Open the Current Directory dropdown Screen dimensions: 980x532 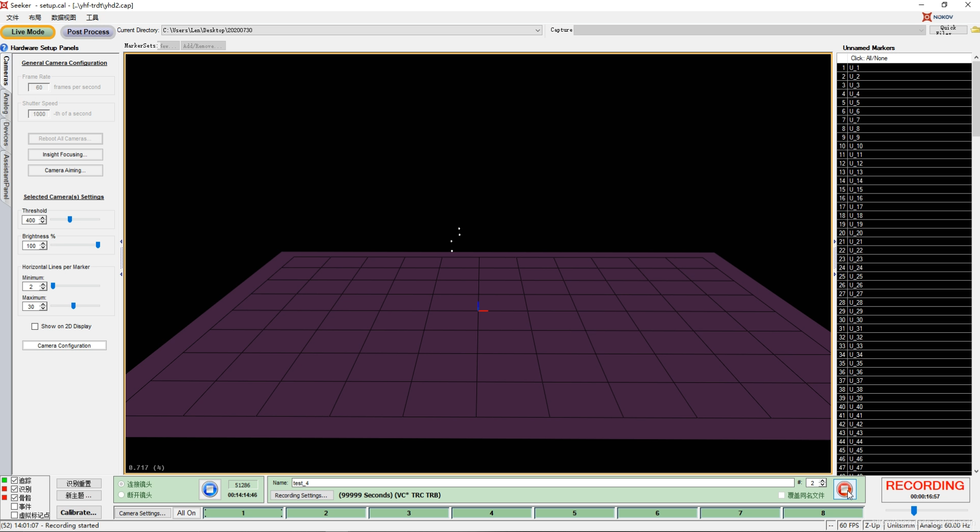[537, 30]
